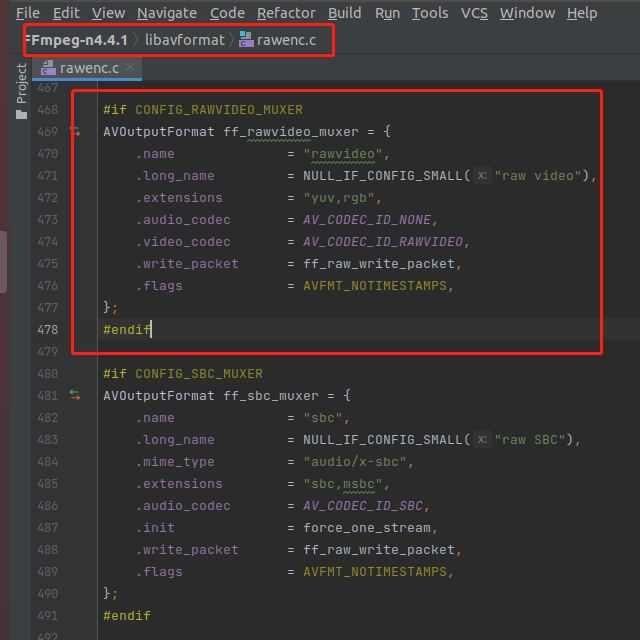This screenshot has height=640, width=640.
Task: Open the Navigate menu
Action: [x=167, y=13]
